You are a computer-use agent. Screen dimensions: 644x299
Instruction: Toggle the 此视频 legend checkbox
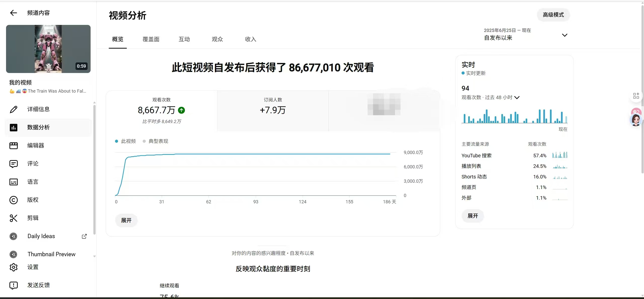[x=117, y=141]
